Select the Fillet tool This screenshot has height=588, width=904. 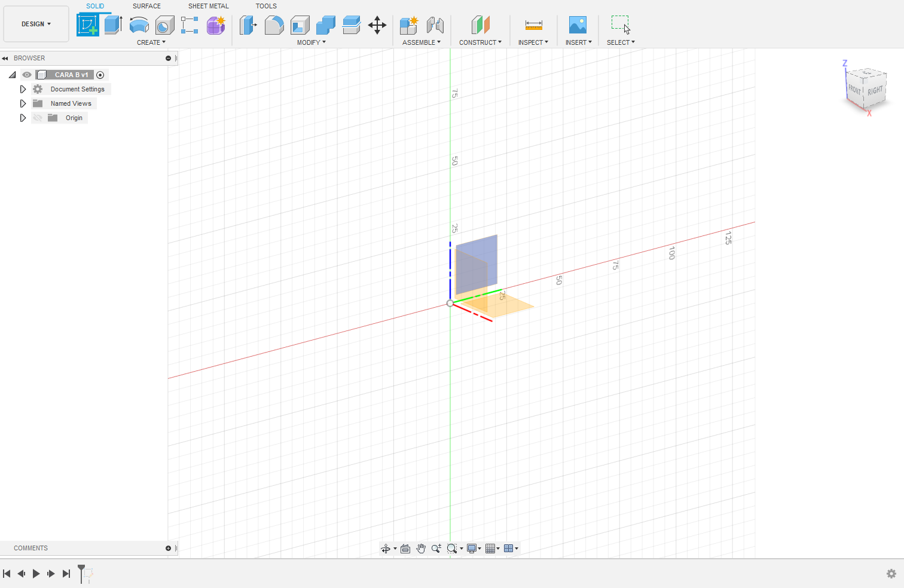pyautogui.click(x=274, y=25)
